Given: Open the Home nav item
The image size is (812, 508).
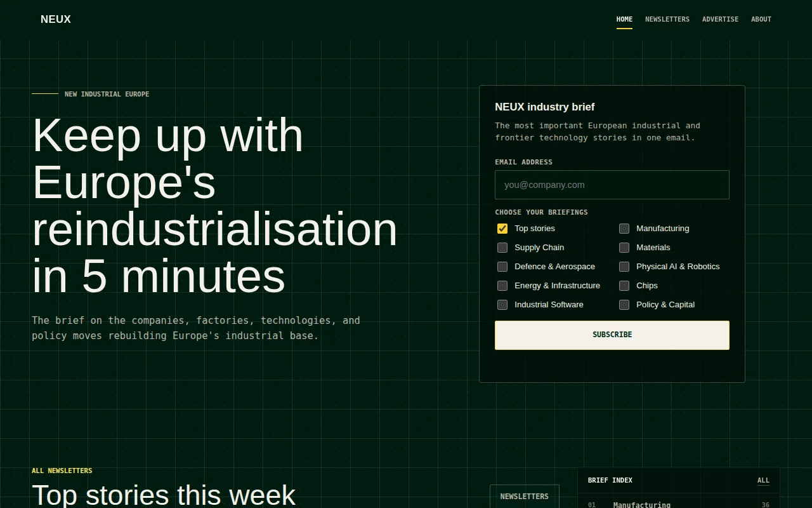Looking at the screenshot, I should tap(624, 19).
